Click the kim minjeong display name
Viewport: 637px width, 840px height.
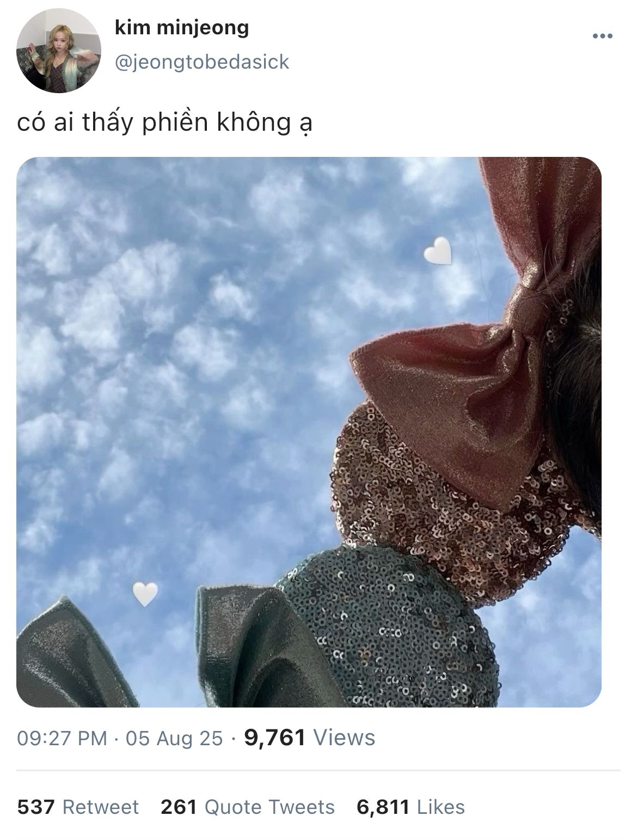[x=182, y=27]
